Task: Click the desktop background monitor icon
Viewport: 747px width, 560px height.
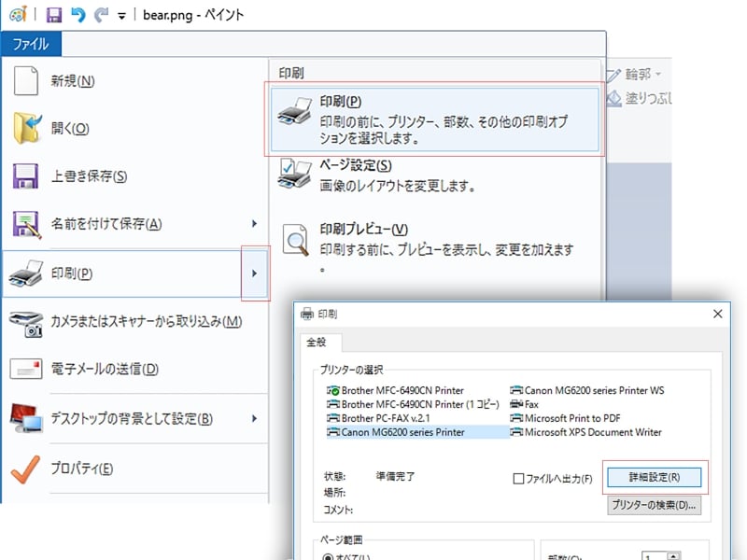Action: click(26, 418)
